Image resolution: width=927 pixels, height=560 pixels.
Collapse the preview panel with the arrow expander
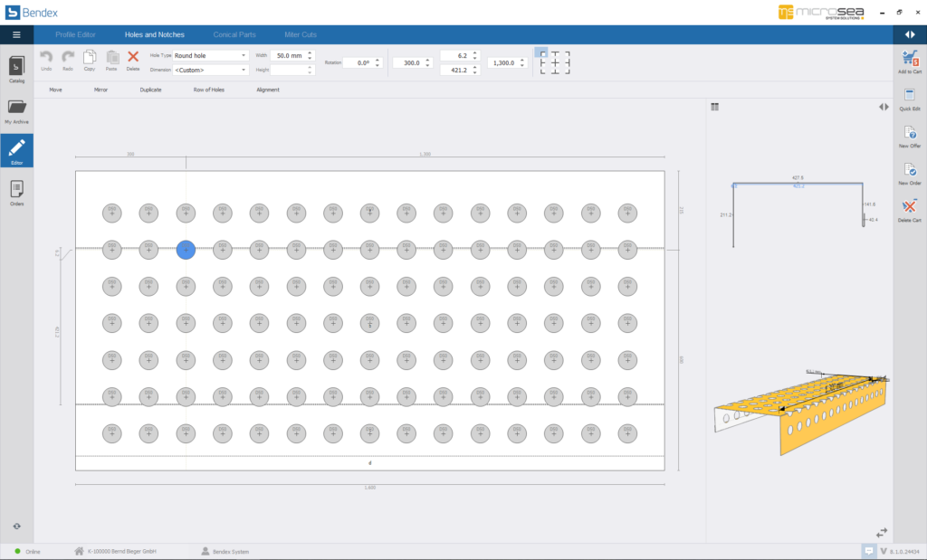[884, 107]
